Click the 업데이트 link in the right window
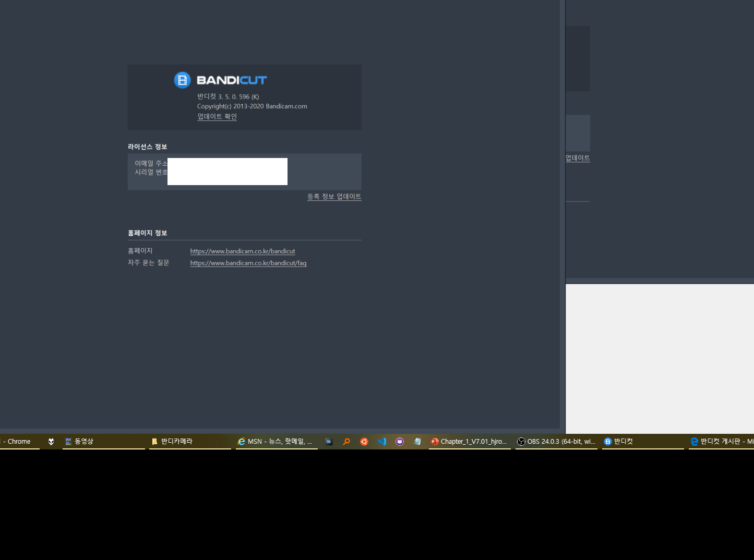This screenshot has height=560, width=754. 578,158
